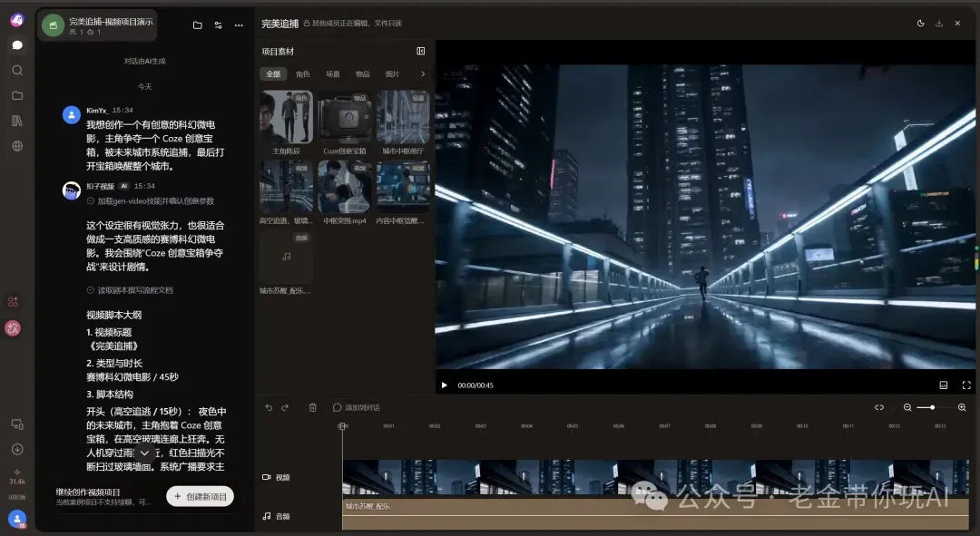
Task: Click the redo arrow in timeline toolbar
Action: [285, 407]
